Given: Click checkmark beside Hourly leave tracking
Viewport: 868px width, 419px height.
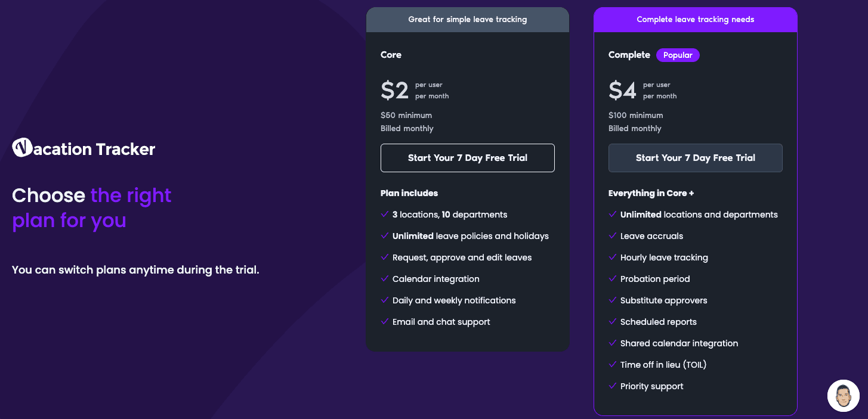Looking at the screenshot, I should click(613, 257).
